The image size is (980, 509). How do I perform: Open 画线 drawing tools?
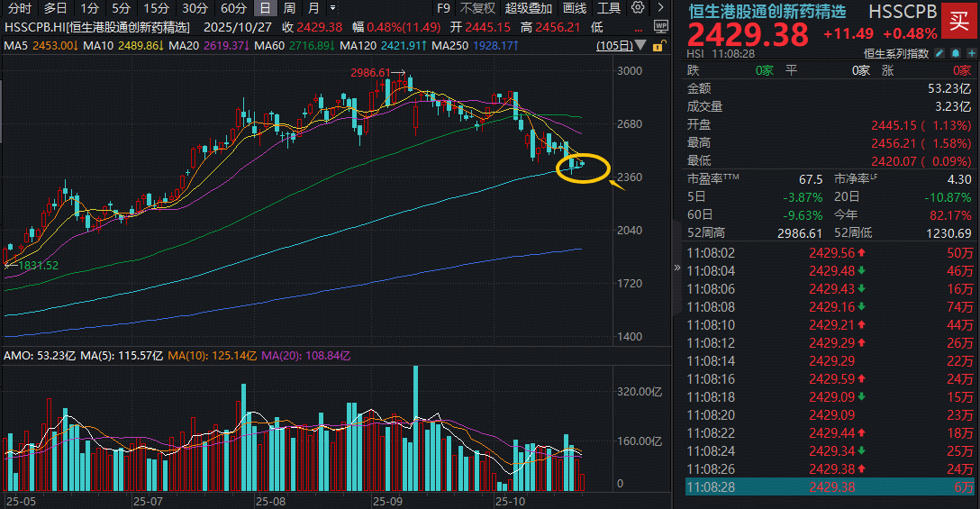(x=575, y=8)
